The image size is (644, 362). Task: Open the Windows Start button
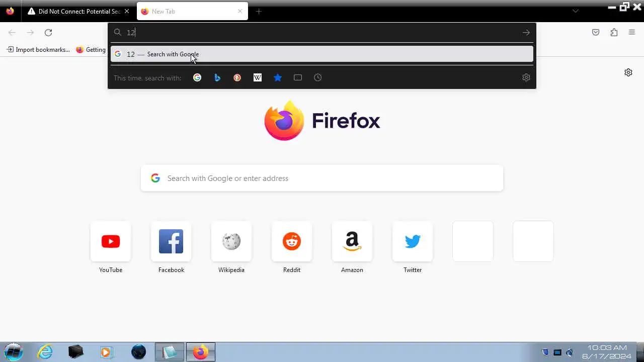coord(14,352)
